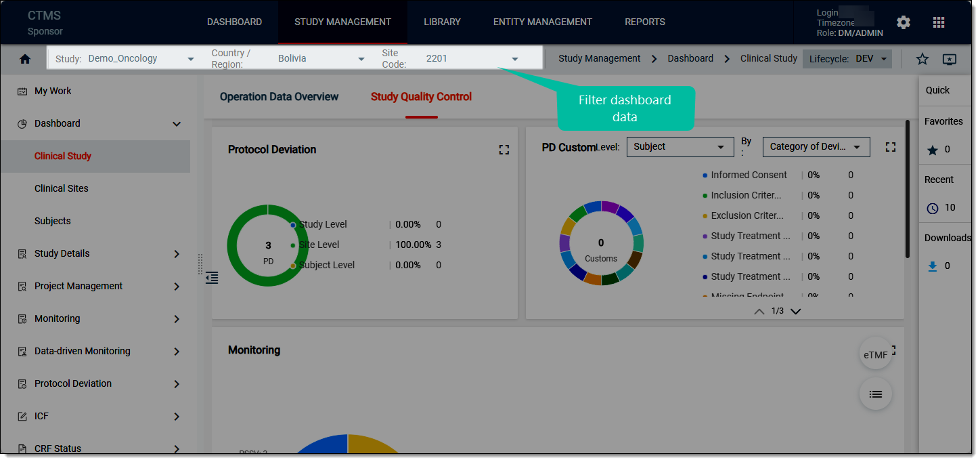
Task: Click Dashboard breadcrumb link
Action: coord(690,59)
